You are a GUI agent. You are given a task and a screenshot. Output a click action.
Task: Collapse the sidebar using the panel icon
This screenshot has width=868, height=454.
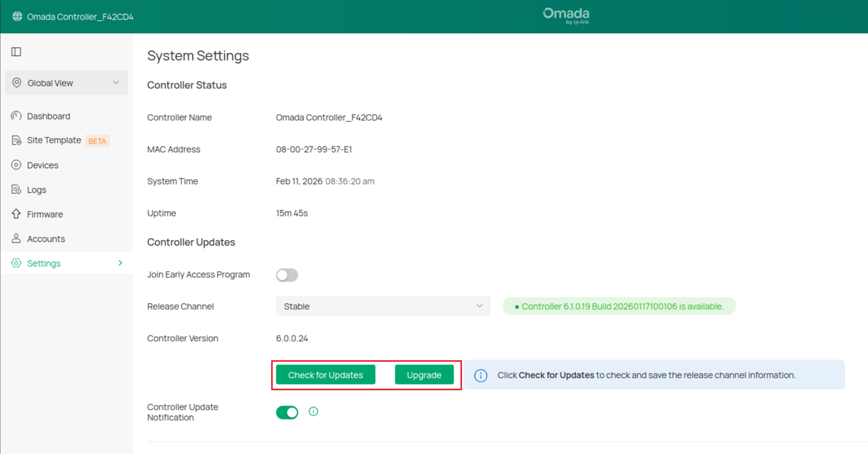click(x=16, y=51)
